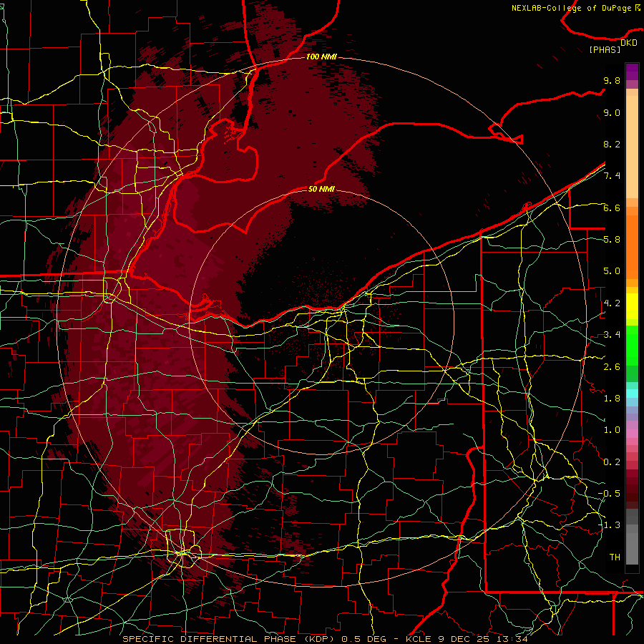
Task: Click the 9.0 scale value
Action: [x=612, y=112]
